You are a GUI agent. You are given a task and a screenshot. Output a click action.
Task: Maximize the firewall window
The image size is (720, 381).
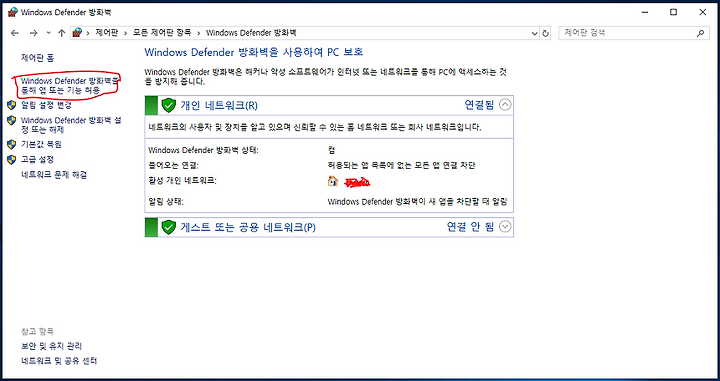coord(673,12)
